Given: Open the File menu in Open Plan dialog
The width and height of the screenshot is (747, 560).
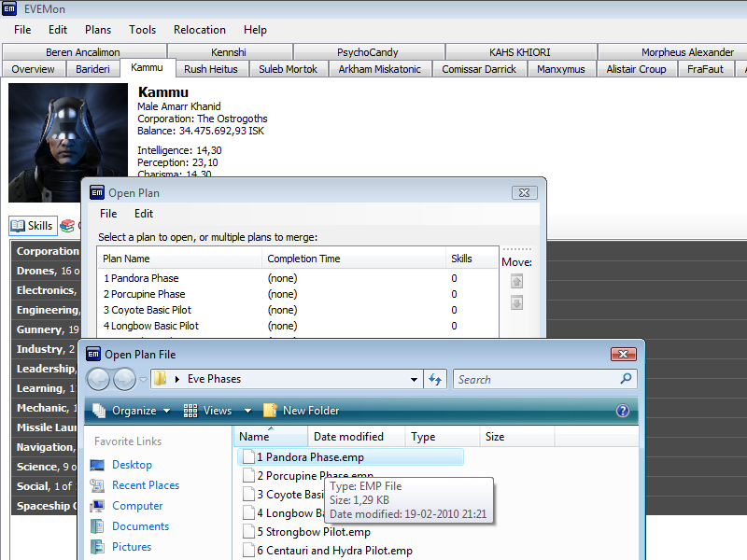Looking at the screenshot, I should (108, 214).
